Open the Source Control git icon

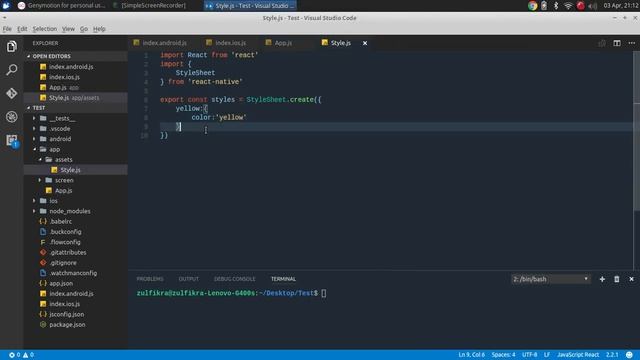(x=11, y=93)
